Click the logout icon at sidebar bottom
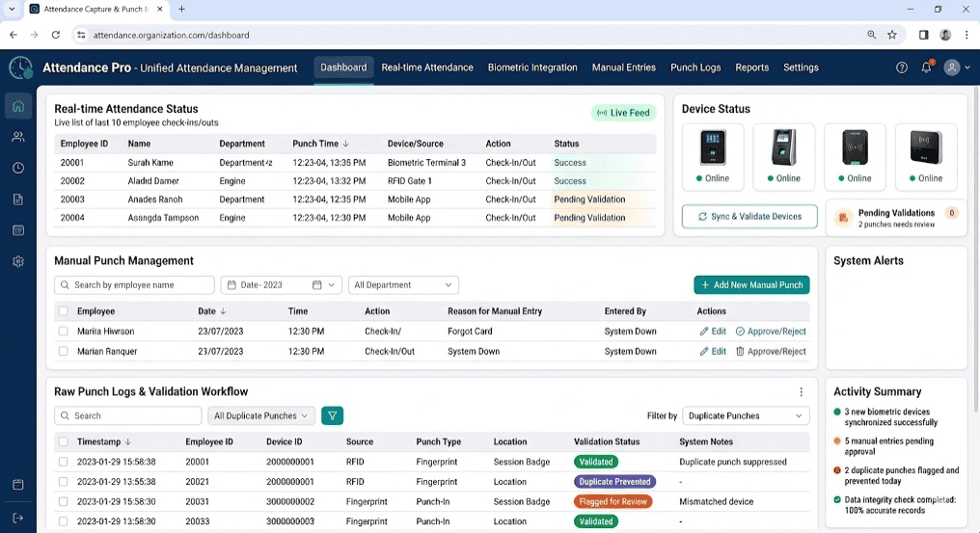This screenshot has width=980, height=533. (18, 518)
